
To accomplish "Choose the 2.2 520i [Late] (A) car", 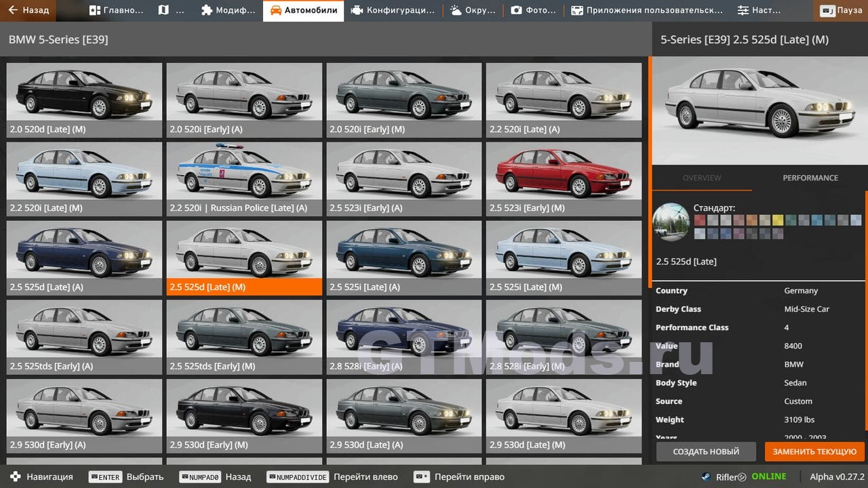I will 564,100.
